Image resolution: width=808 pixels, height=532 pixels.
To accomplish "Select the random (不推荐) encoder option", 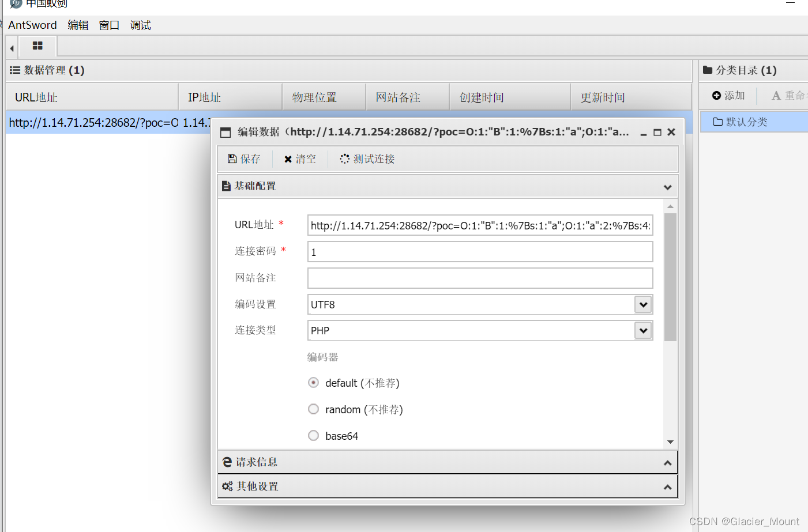I will (x=313, y=409).
